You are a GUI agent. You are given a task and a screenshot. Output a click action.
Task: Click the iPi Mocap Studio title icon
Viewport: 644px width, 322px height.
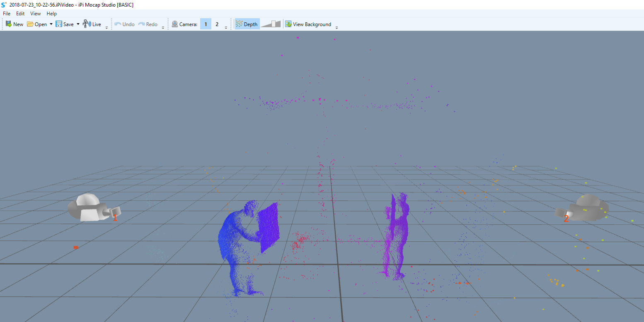point(4,5)
